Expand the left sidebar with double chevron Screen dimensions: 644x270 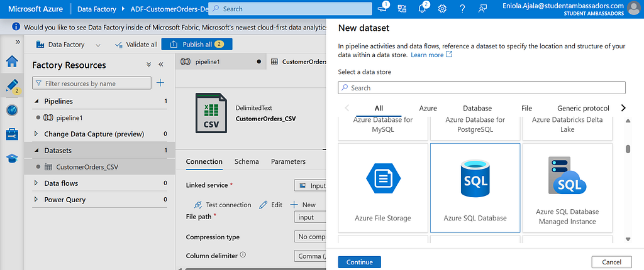click(x=18, y=42)
